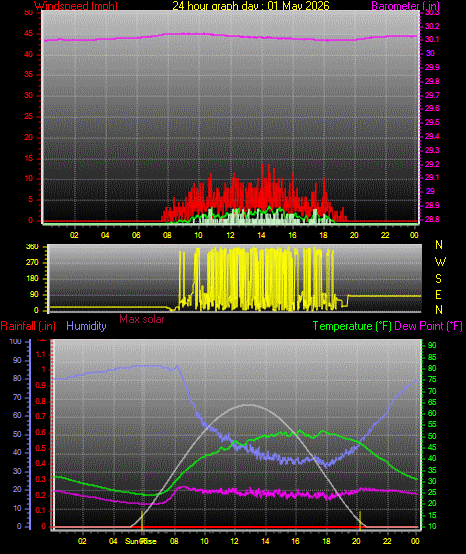
Task: Click the "Windspeed (mph)" axis label
Action: click(76, 6)
